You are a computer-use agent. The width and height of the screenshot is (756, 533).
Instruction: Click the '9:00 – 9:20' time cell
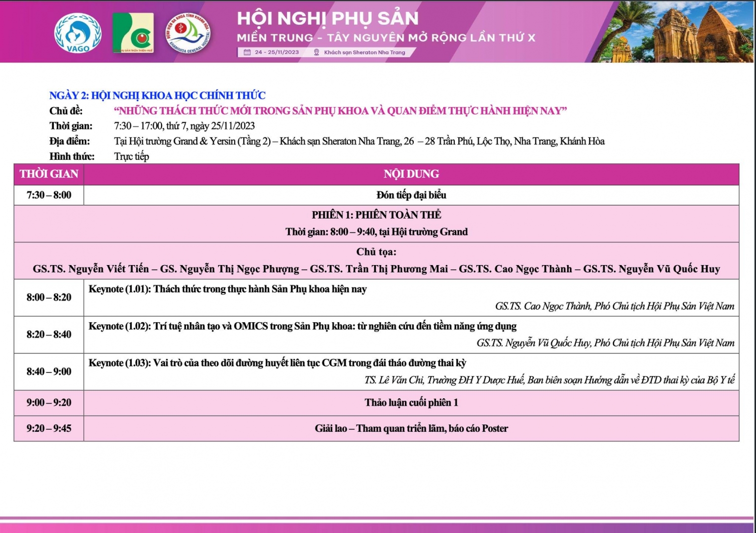coord(49,403)
